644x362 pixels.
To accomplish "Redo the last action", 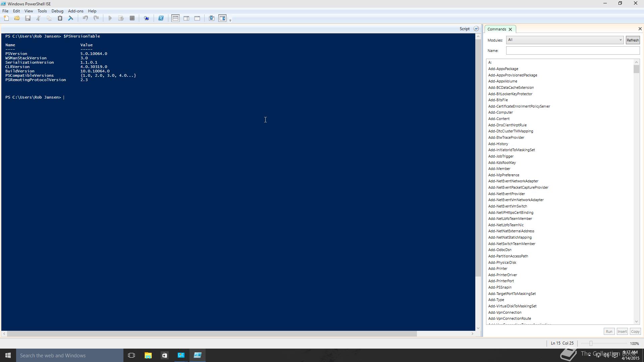I will coord(96,18).
